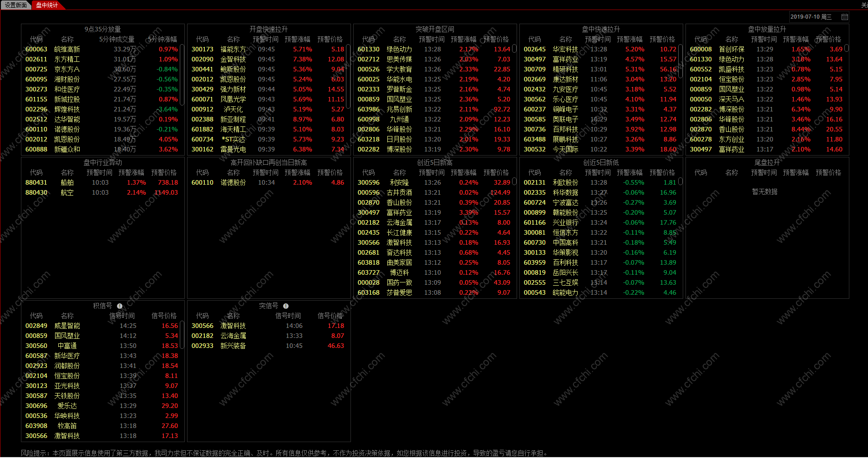Click the 5分钟涨幅 column header
This screenshot has height=458, width=868.
[x=162, y=39]
